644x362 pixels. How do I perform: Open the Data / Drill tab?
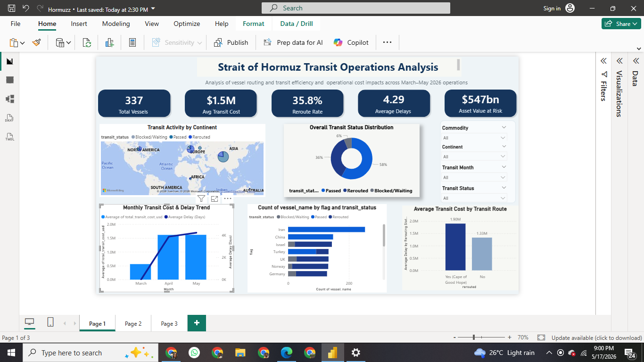point(297,24)
